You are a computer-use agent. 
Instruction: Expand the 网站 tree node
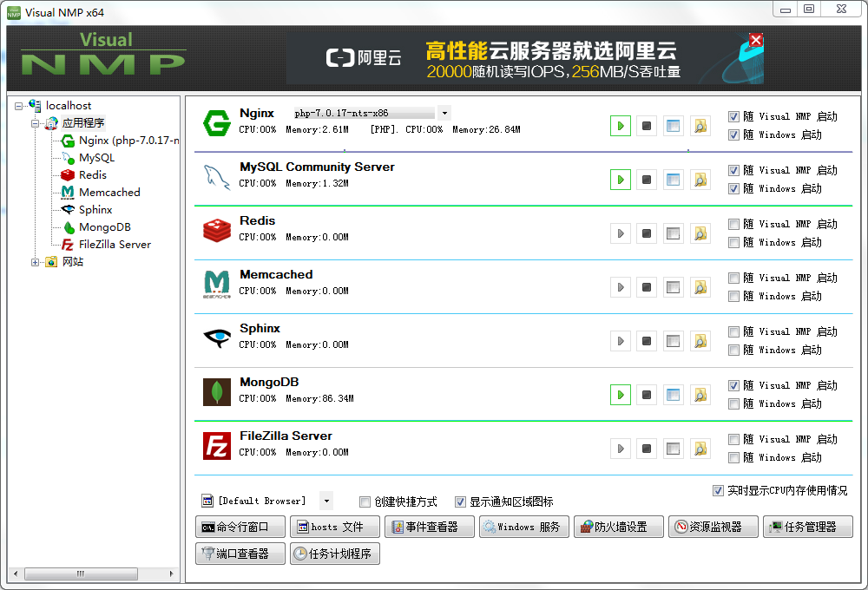35,262
